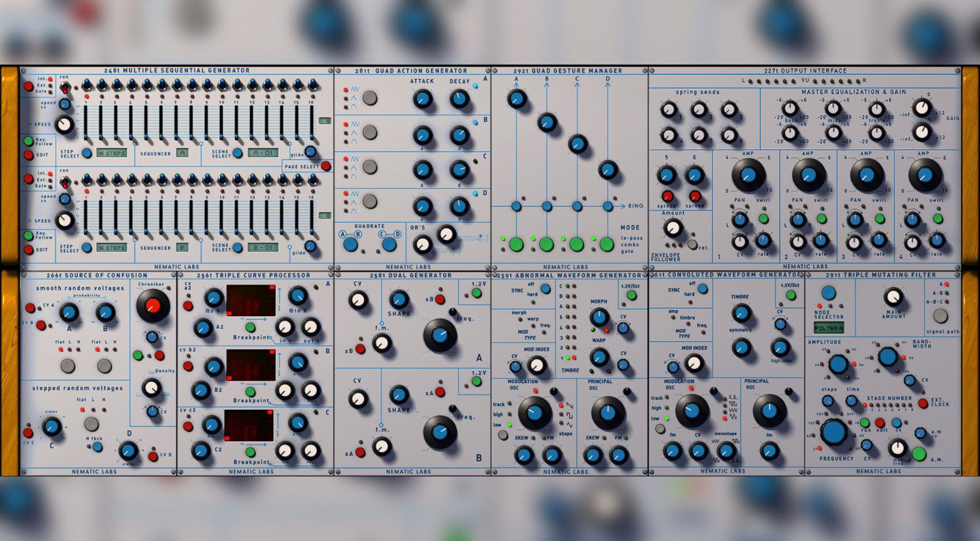Click the Envelope Follower Amount knob

[x=673, y=228]
